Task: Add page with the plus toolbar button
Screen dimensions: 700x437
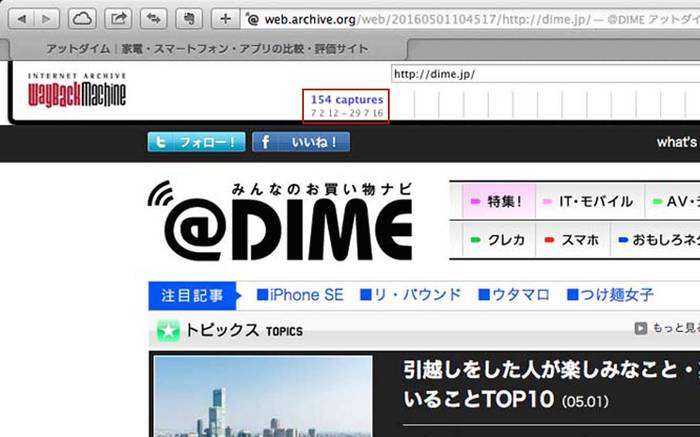Action: pyautogui.click(x=225, y=19)
